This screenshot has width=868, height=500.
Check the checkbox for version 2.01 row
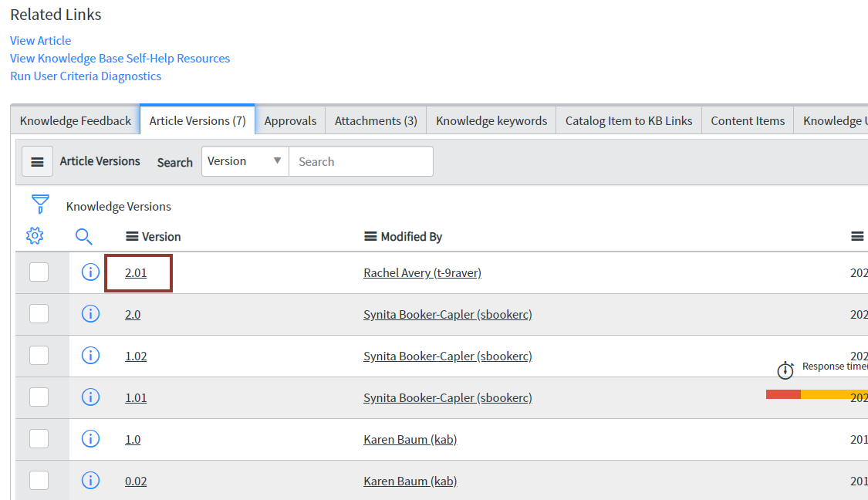(x=39, y=272)
